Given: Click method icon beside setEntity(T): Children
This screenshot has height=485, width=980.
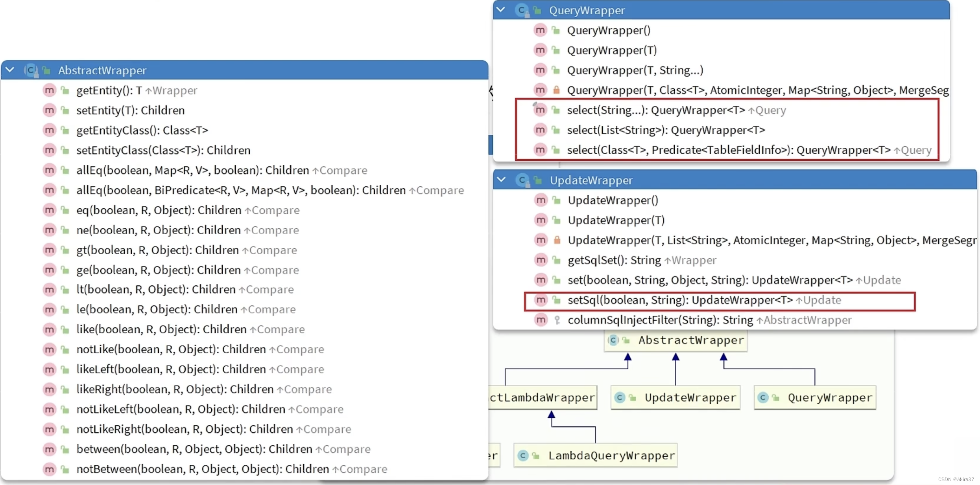Looking at the screenshot, I should 50,110.
